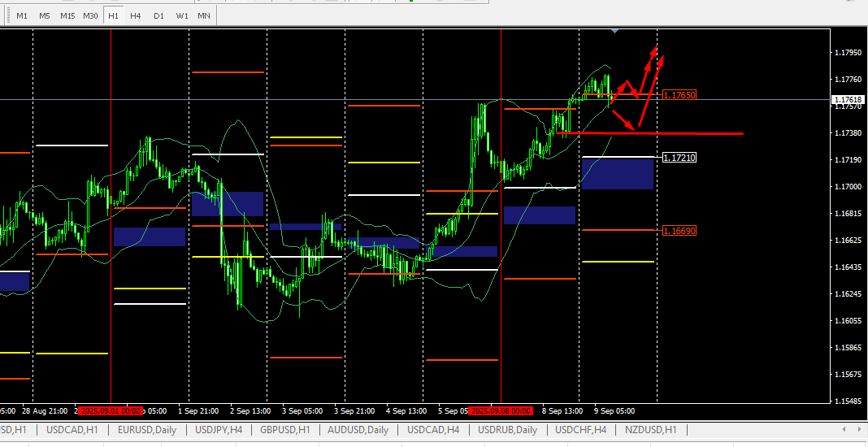
Task: Open the USDCAD,H4 chart tab
Action: (433, 429)
